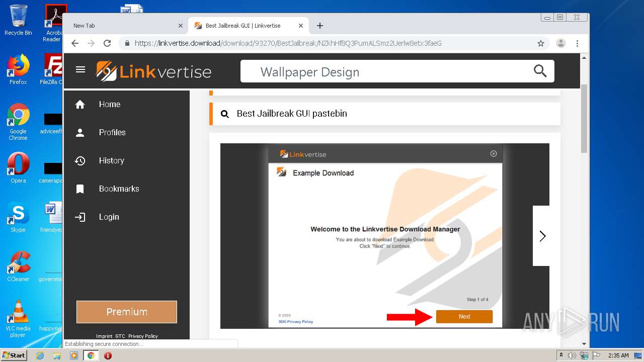Click the browser forward arrow
The height and width of the screenshot is (362, 644).
(91, 43)
